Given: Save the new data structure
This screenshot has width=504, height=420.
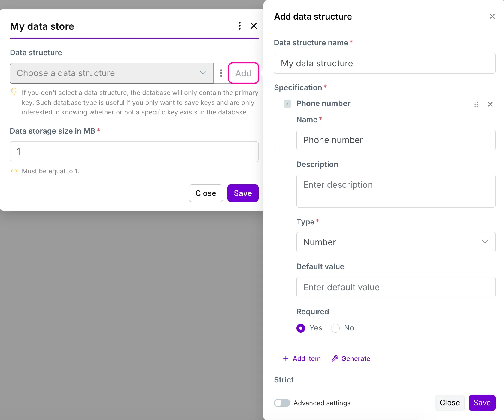Looking at the screenshot, I should [x=482, y=403].
